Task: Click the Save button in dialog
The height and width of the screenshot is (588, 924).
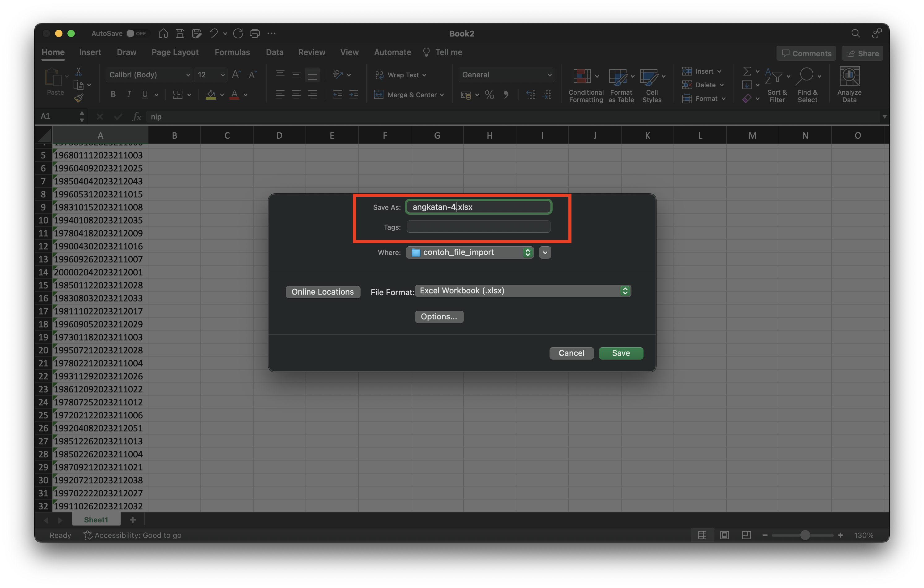Action: click(x=621, y=353)
